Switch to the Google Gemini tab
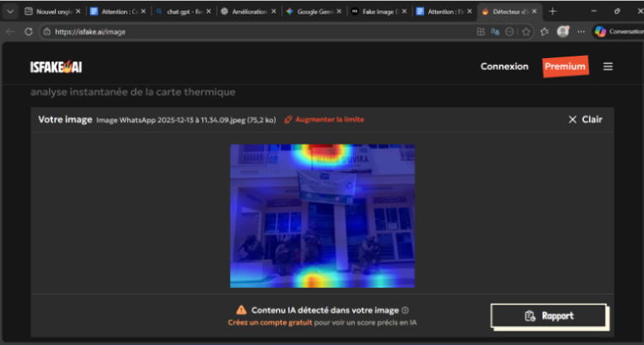The height and width of the screenshot is (345, 644). pyautogui.click(x=313, y=11)
